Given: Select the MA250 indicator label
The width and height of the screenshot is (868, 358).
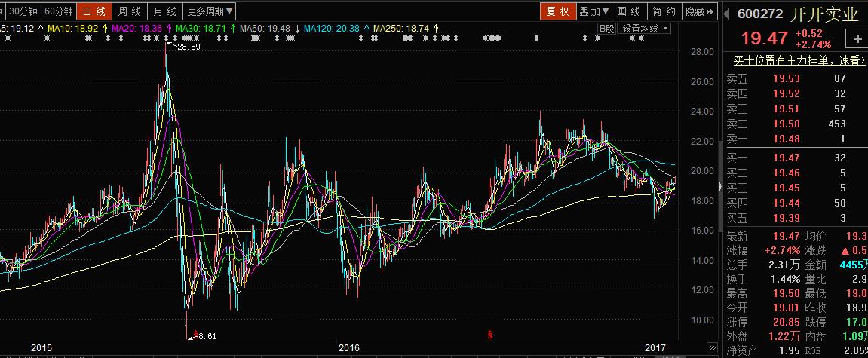Looking at the screenshot, I should [x=401, y=28].
